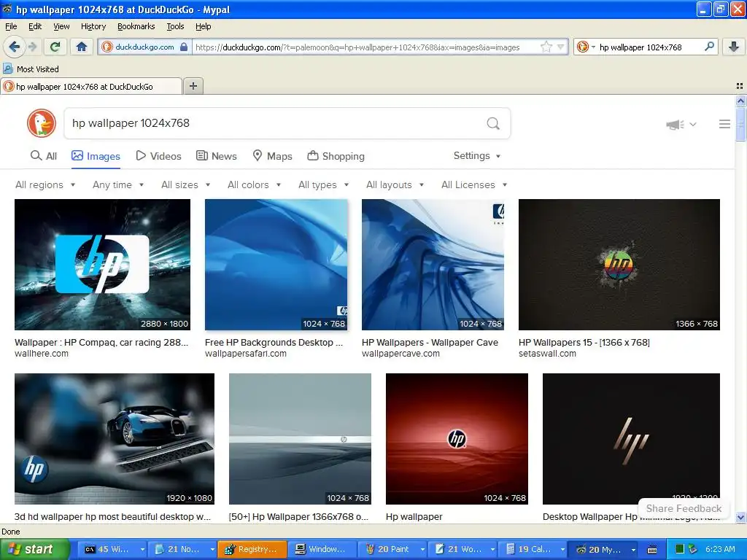Expand the All regions filter
Image resolution: width=747 pixels, height=560 pixels.
(x=45, y=184)
